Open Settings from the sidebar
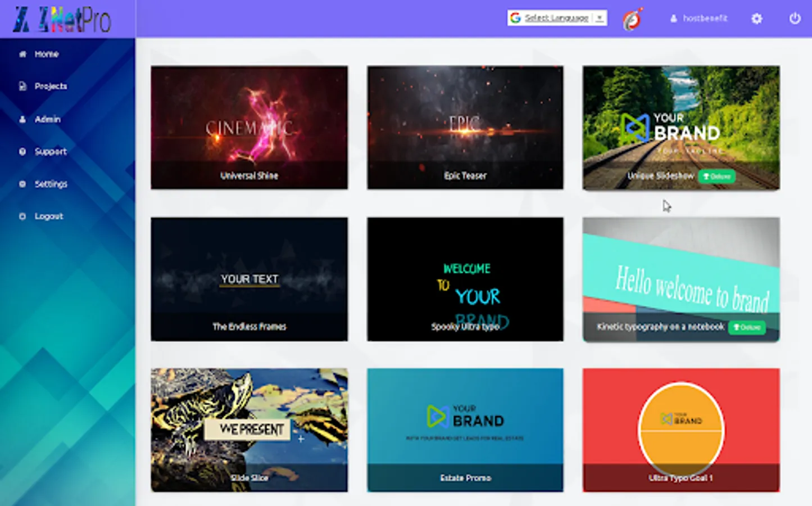The height and width of the screenshot is (506, 812). click(x=51, y=184)
